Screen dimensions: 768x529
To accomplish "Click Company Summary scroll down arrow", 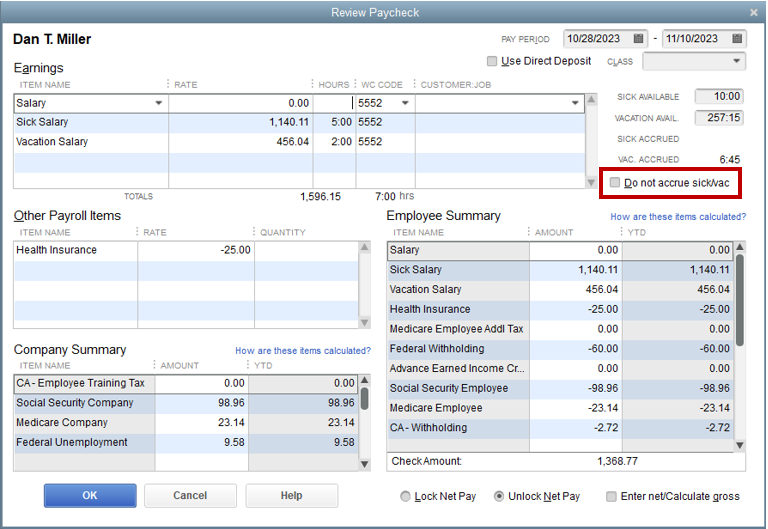I will (x=364, y=464).
